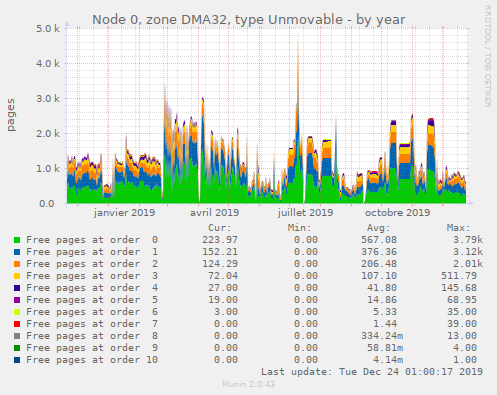The width and height of the screenshot is (497, 395).
Task: Click max value 3.12k for order 1
Action: pyautogui.click(x=468, y=252)
